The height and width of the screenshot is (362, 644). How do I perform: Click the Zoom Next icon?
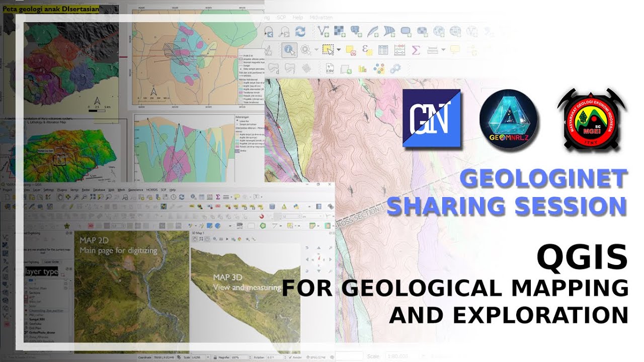pyautogui.click(x=284, y=31)
